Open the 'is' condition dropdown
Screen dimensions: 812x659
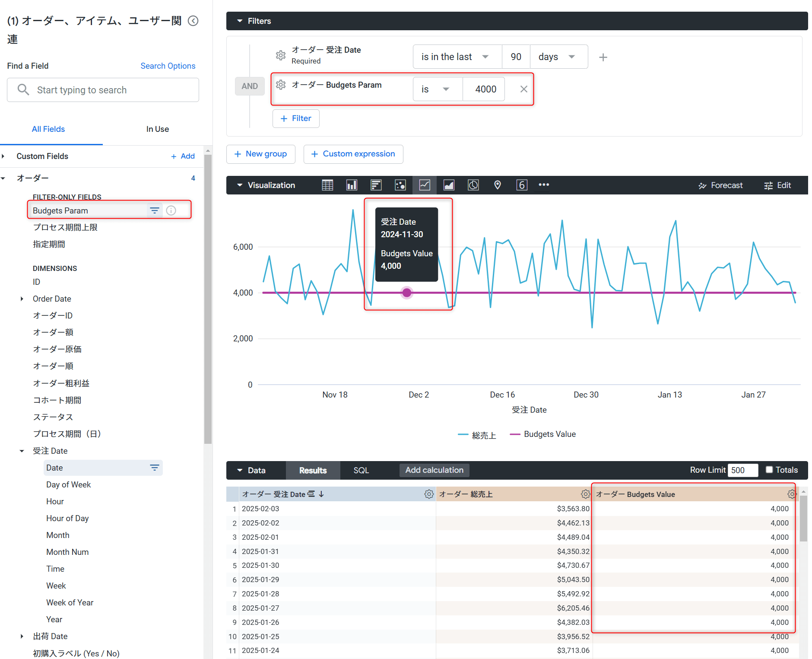click(438, 89)
